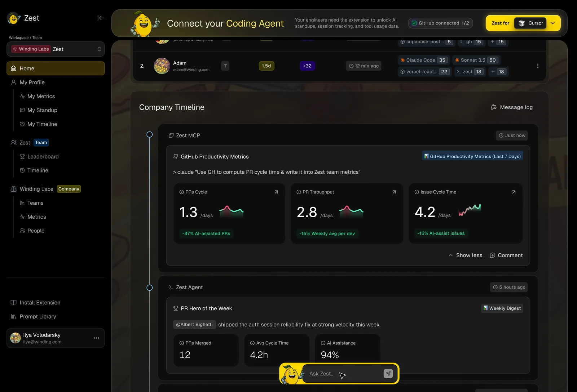Open row options menu for Adam
Viewport: 577px width, 392px height.
point(538,66)
